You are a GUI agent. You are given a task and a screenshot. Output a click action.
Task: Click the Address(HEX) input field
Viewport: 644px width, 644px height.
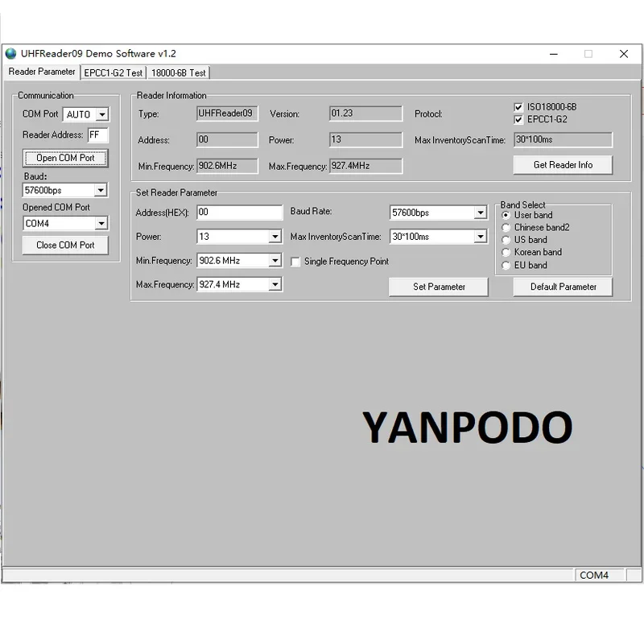239,213
